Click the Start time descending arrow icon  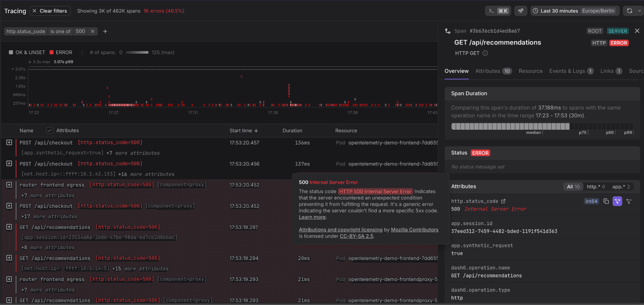coord(256,131)
